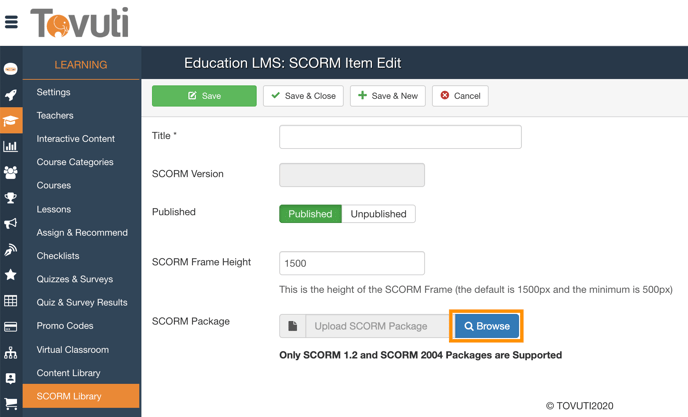Open the shopping cart icon
Screen dimensions: 688x417
click(11, 404)
